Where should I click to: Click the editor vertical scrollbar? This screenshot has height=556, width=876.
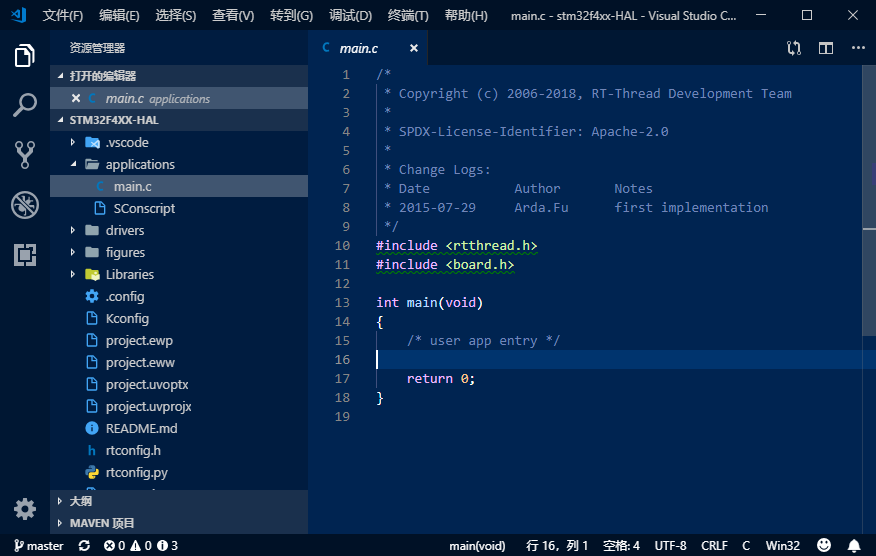[x=869, y=201]
